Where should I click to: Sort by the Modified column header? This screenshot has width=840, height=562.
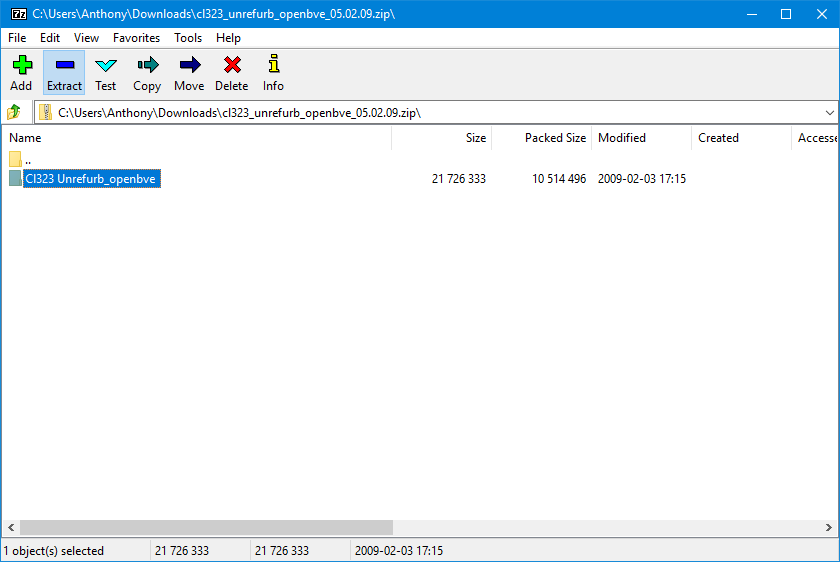click(641, 138)
